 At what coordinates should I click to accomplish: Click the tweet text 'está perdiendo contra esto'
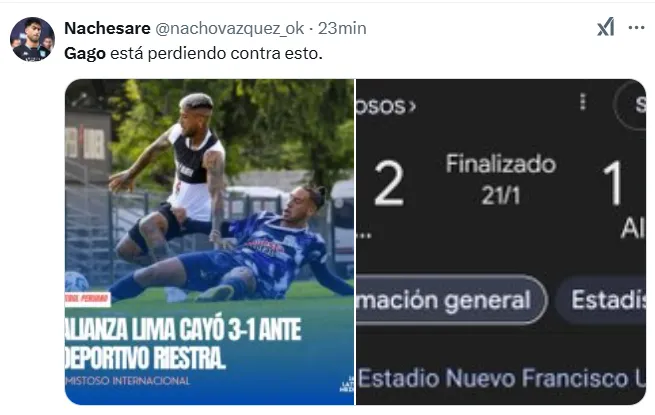pyautogui.click(x=216, y=53)
